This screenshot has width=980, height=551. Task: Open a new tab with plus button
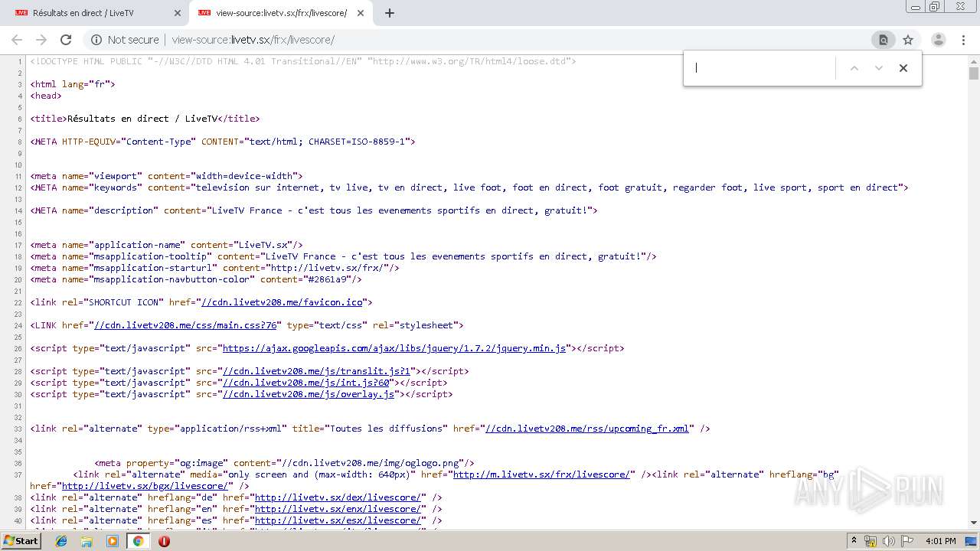point(390,13)
